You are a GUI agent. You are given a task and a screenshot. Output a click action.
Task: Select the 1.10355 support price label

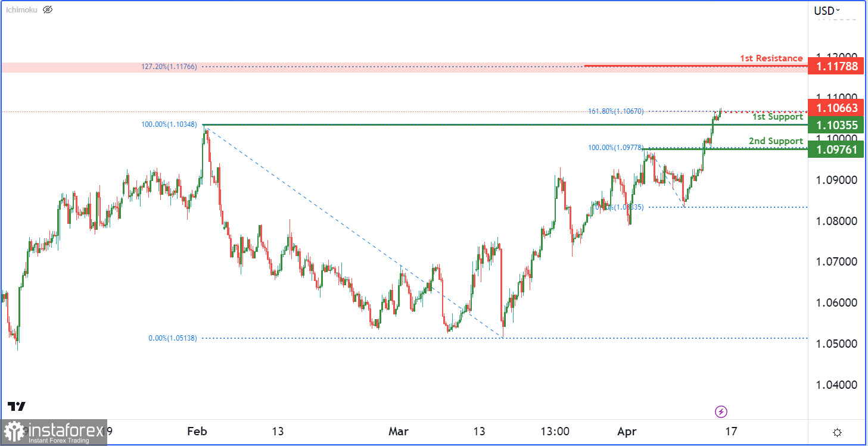(x=836, y=125)
